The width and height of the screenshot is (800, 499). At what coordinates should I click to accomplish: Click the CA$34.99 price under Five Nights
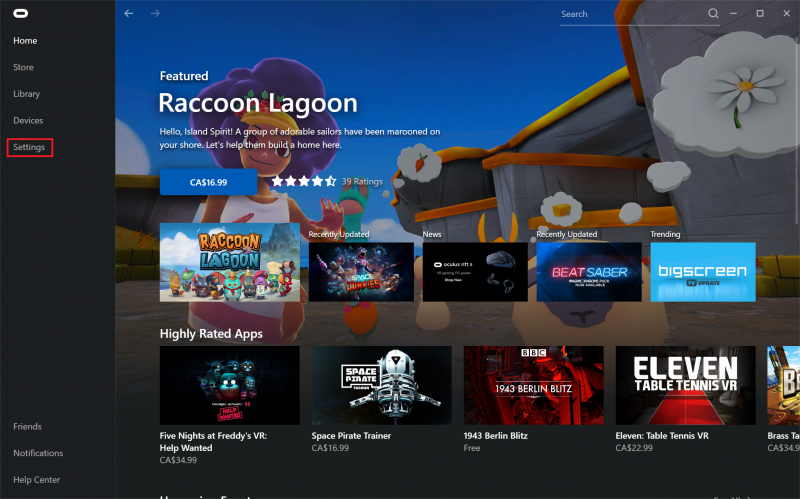tap(178, 460)
